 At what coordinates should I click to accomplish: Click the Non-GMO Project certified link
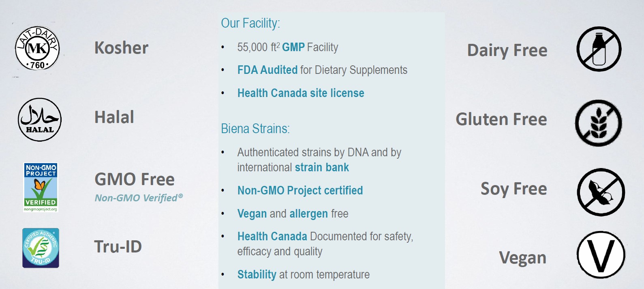(300, 190)
